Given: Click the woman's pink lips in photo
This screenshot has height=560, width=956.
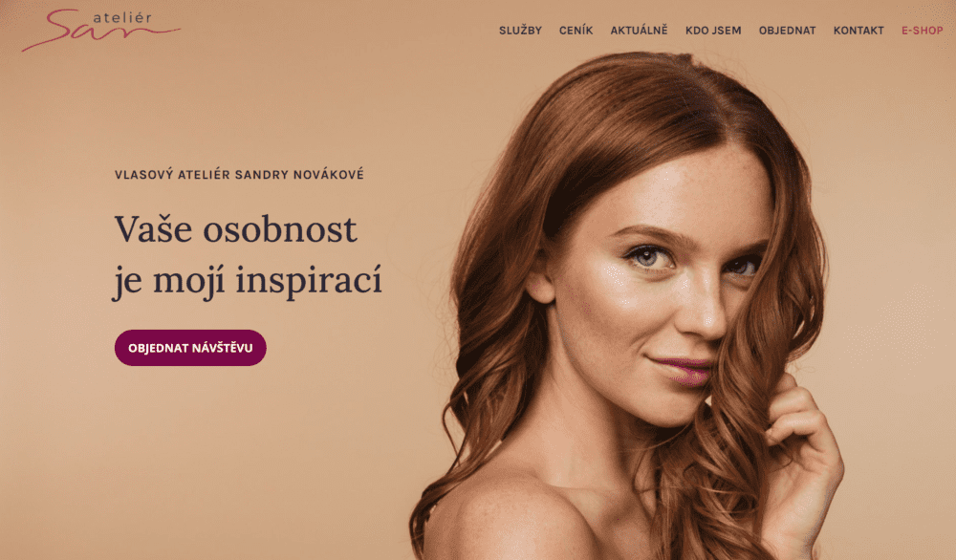Looking at the screenshot, I should [683, 370].
